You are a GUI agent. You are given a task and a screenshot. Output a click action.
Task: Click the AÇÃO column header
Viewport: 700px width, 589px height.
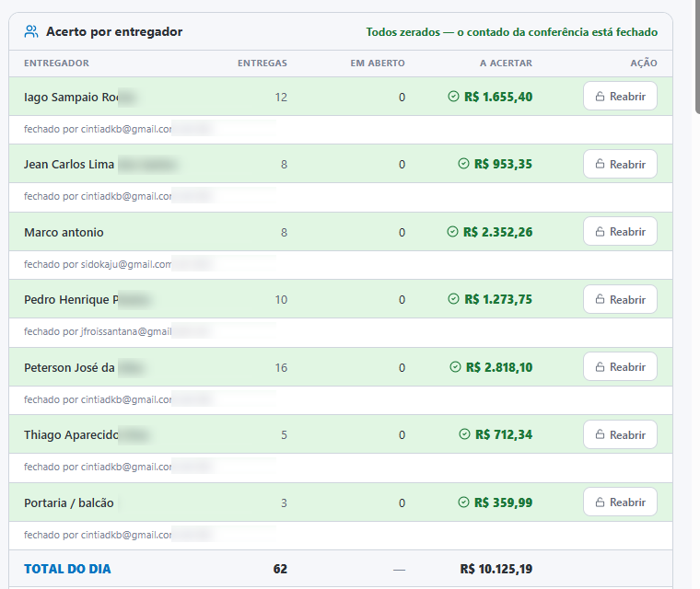(x=643, y=63)
